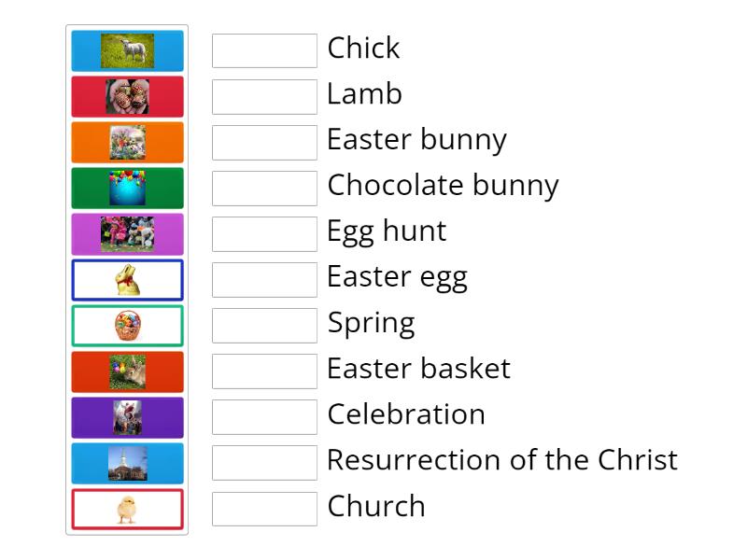Click the empty box beside Church
The width and height of the screenshot is (747, 560).
264,509
